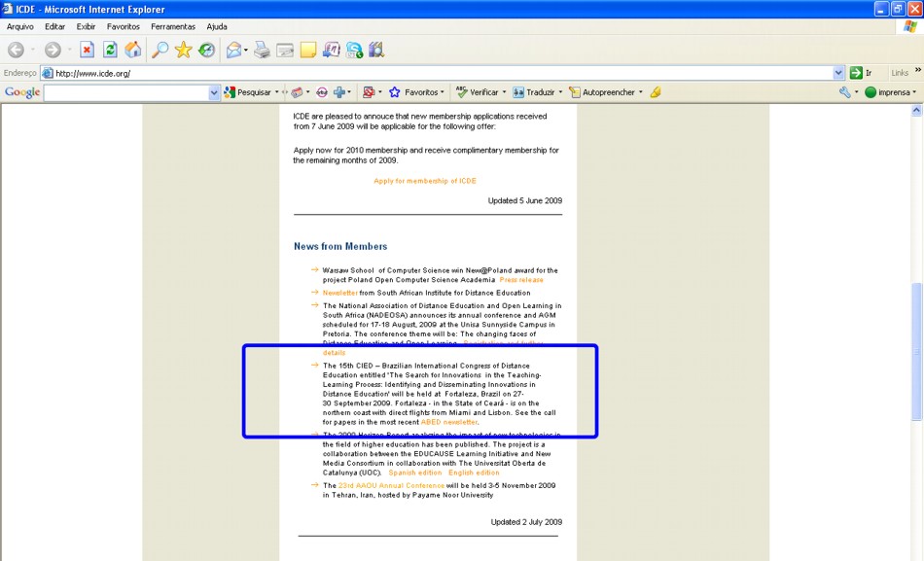
Task: Expand the Links toolbar chevron
Action: click(x=917, y=70)
